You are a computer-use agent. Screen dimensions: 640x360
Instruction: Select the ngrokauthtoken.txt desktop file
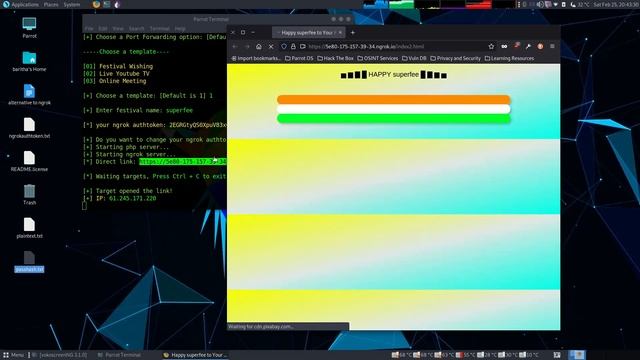click(x=29, y=128)
